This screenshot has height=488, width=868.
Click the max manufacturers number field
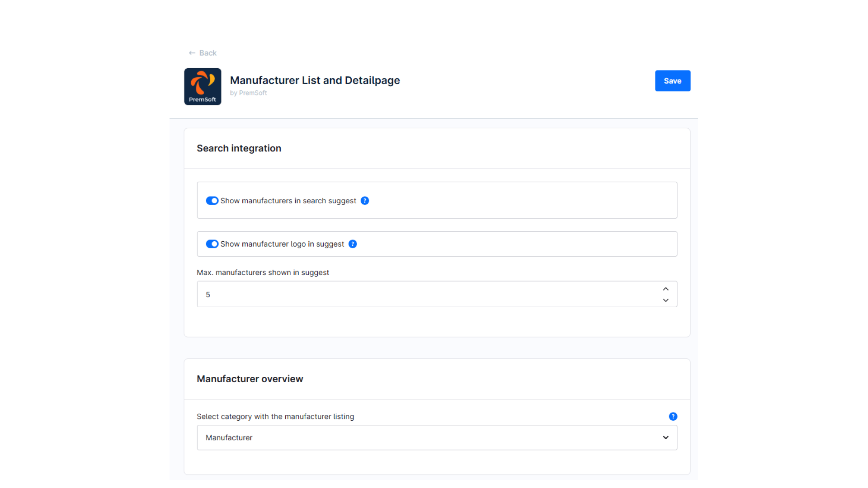437,294
